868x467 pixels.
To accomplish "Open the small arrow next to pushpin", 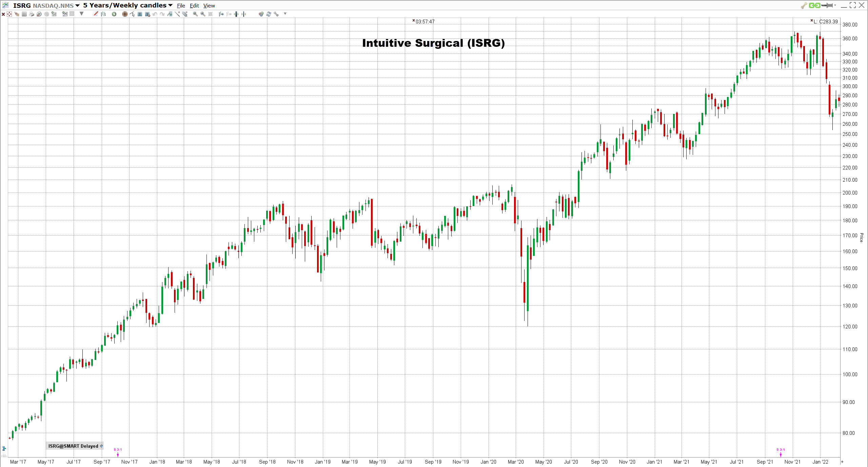I will coord(835,5).
